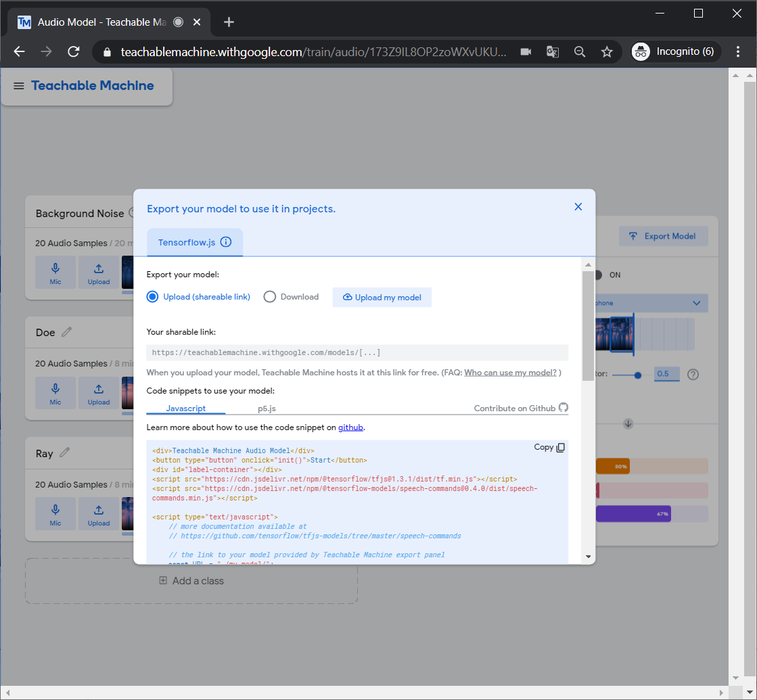The image size is (757, 700).
Task: Click the Github octocat icon
Action: coord(563,407)
